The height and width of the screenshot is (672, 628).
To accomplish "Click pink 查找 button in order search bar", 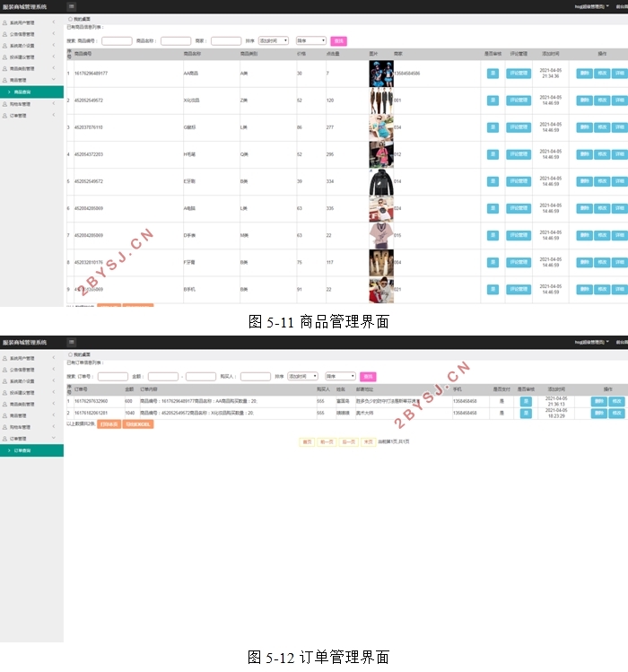I will click(368, 377).
